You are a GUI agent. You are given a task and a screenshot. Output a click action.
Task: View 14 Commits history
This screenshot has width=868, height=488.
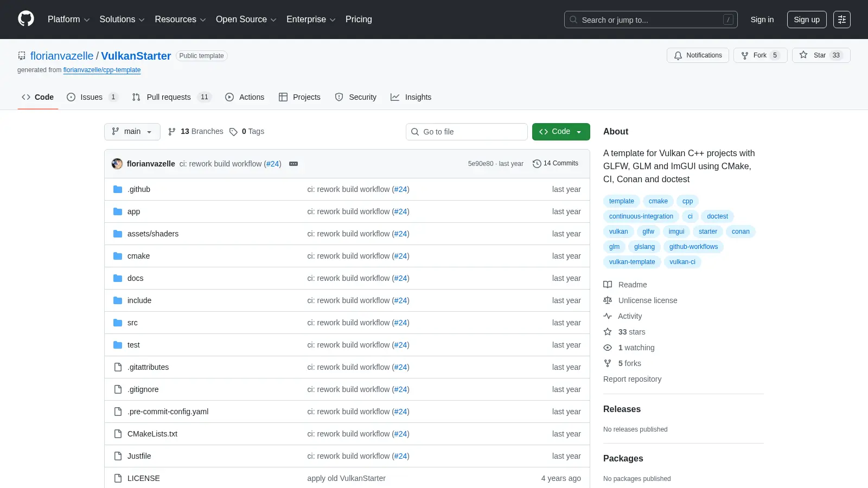(556, 163)
